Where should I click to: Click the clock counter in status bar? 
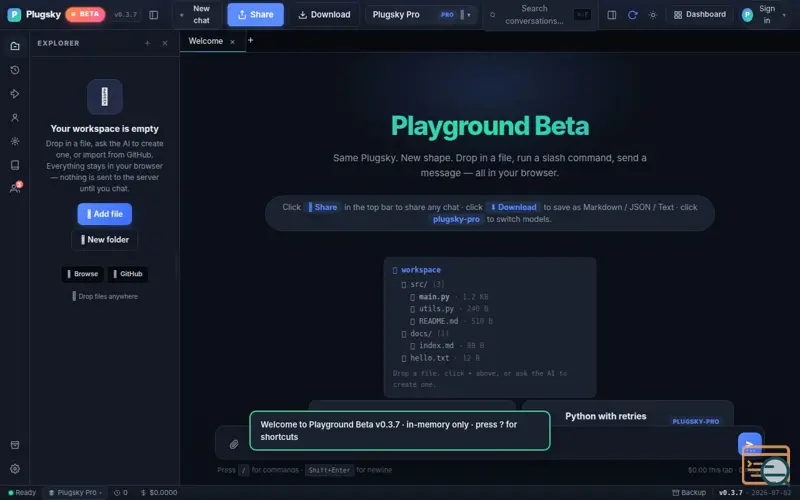click(x=121, y=492)
